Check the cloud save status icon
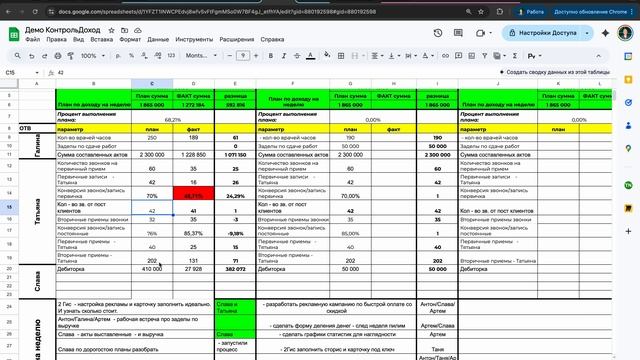The height and width of the screenshot is (360, 640). tap(138, 30)
